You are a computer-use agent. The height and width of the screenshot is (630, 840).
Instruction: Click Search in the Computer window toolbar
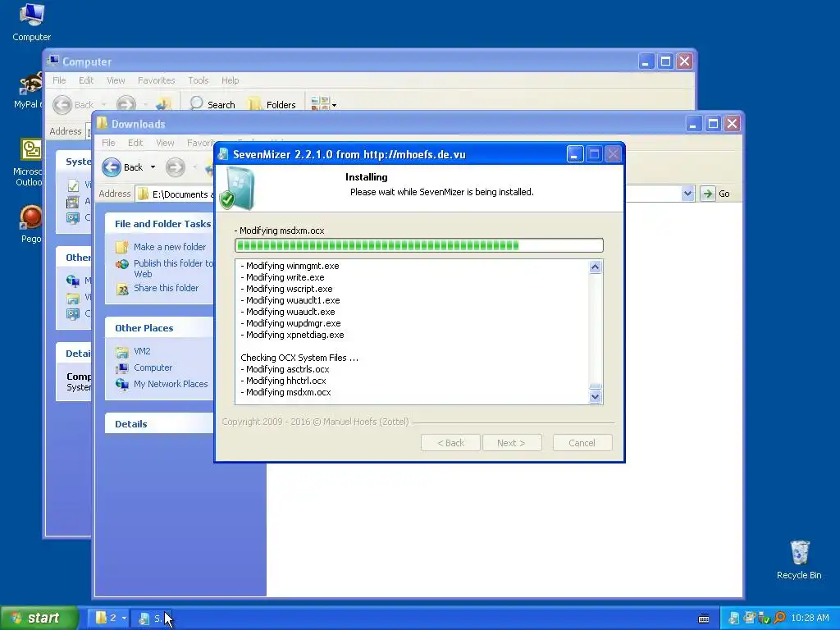[212, 104]
